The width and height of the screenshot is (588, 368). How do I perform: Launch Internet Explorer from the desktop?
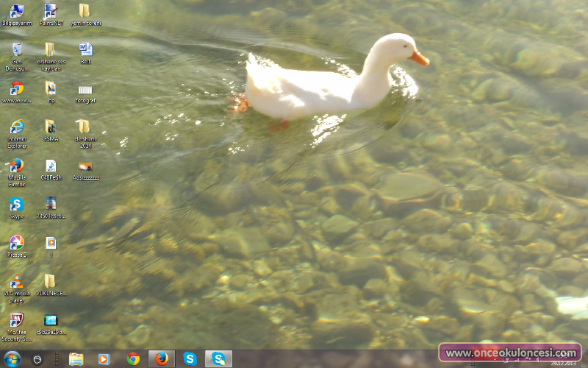16,127
